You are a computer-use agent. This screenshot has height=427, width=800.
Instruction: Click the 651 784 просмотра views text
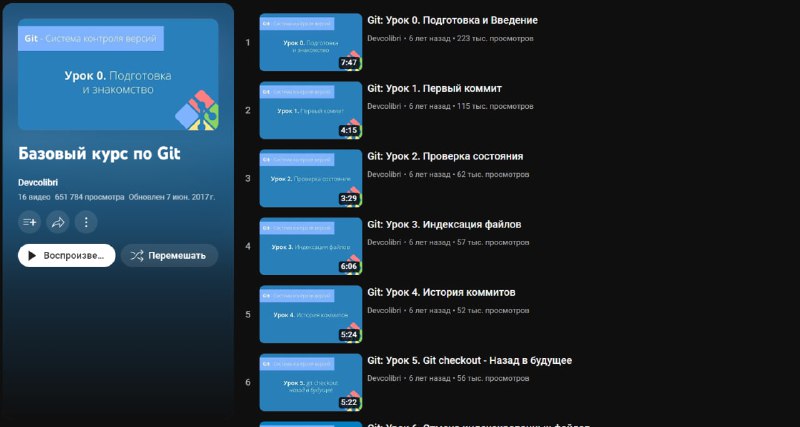(89, 197)
